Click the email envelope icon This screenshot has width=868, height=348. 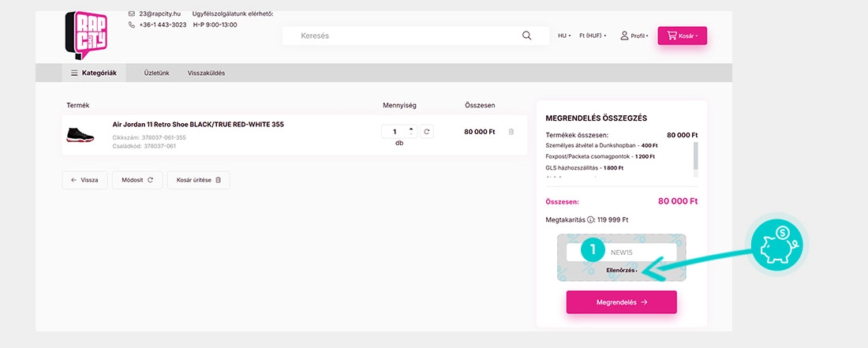tap(131, 13)
